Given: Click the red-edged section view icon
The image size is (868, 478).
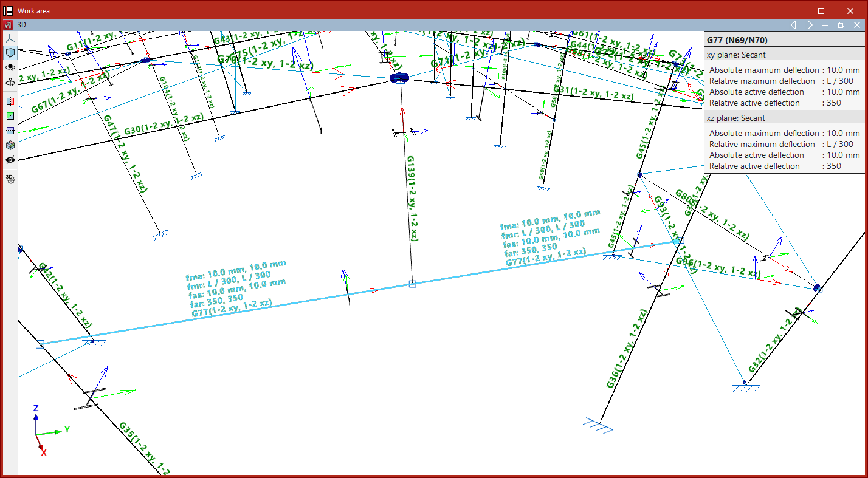Looking at the screenshot, I should click(x=10, y=101).
